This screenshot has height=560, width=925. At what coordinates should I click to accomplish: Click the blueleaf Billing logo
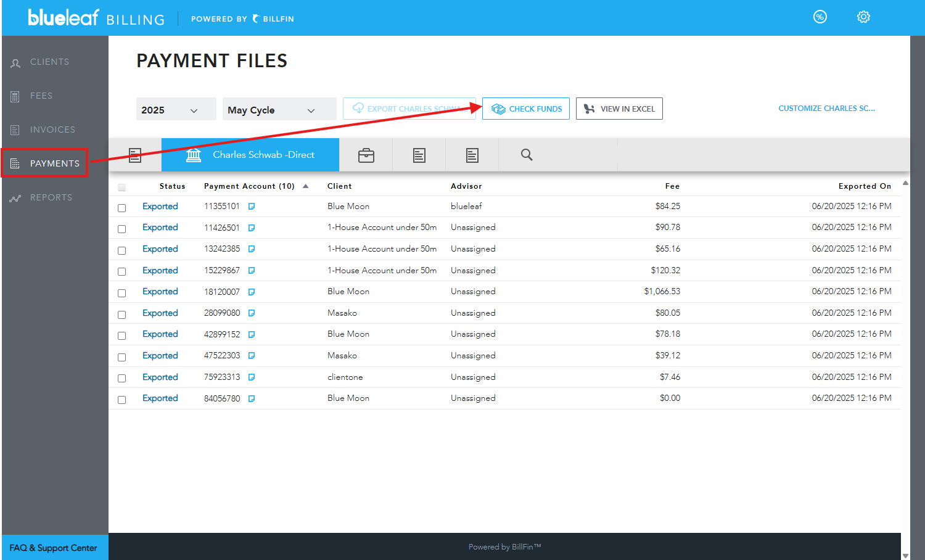[96, 18]
